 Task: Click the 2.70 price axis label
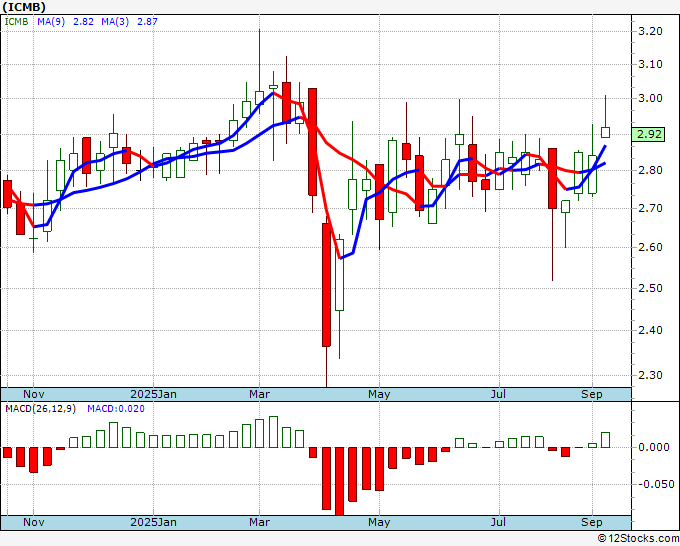650,209
